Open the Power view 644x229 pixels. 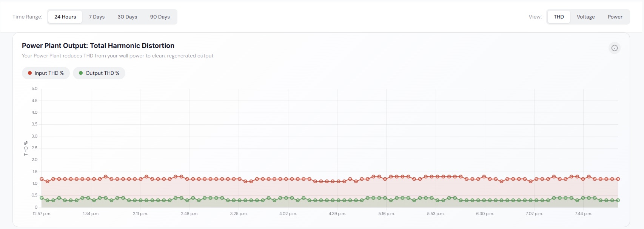coord(615,17)
